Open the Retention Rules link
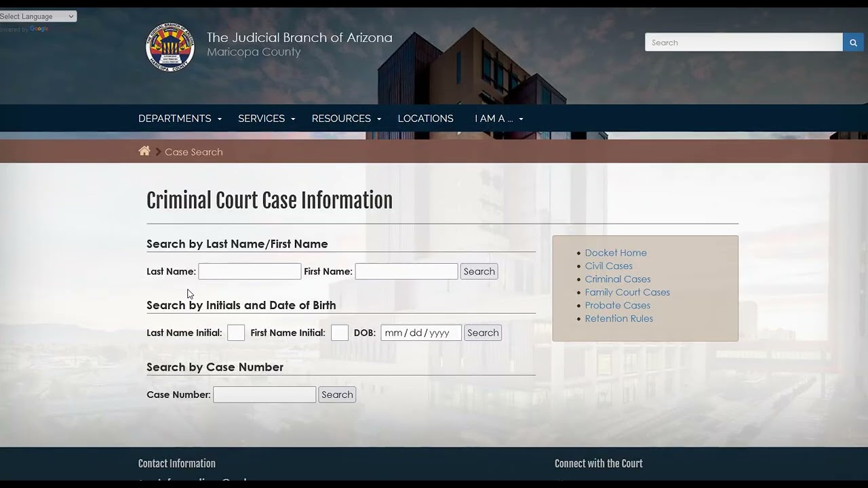The image size is (868, 488). pyautogui.click(x=619, y=319)
